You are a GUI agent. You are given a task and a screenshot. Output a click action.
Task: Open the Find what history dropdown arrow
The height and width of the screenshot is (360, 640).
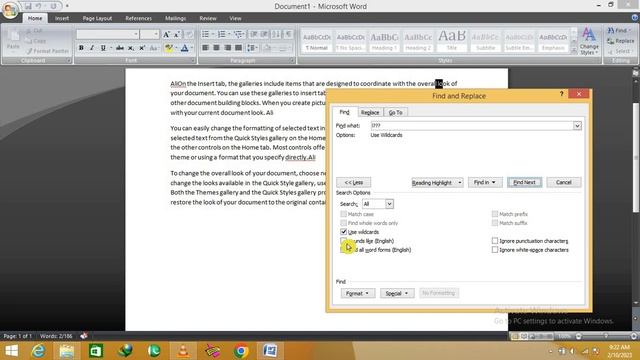pos(577,126)
